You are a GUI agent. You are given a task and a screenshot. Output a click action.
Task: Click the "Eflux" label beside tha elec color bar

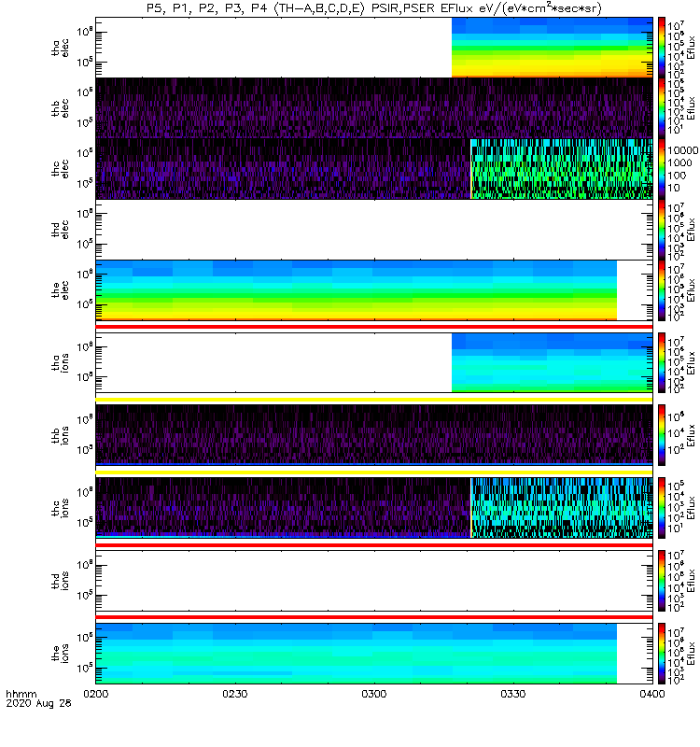pyautogui.click(x=692, y=48)
